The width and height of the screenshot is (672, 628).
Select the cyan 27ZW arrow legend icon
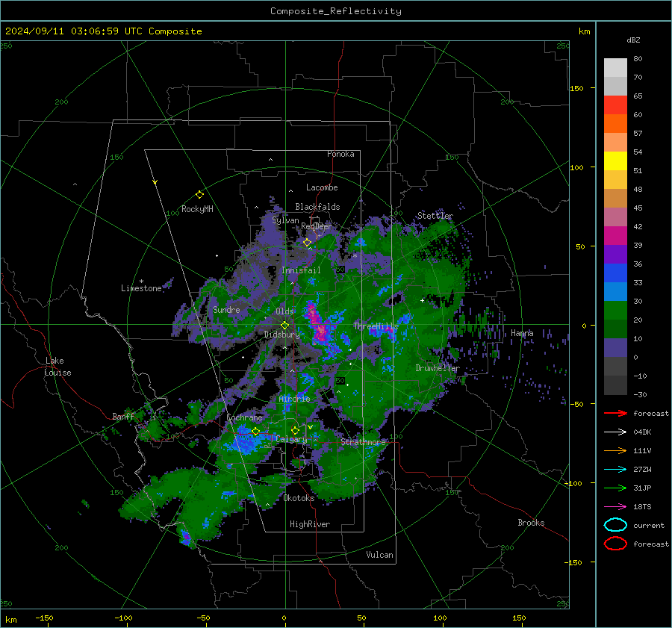(615, 470)
